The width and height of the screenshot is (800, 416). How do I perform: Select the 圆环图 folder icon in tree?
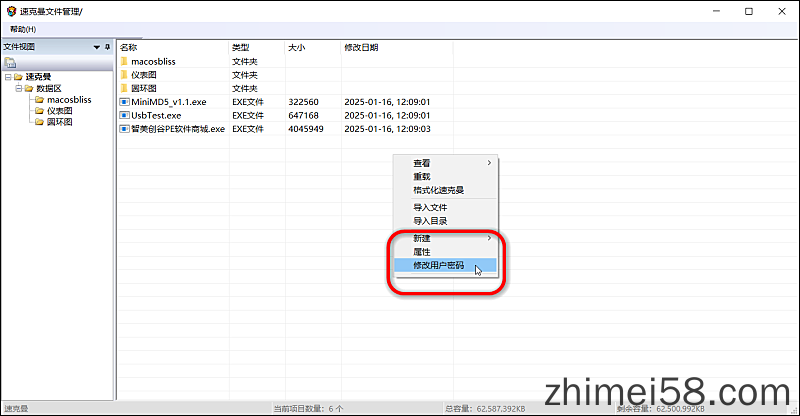(x=39, y=122)
